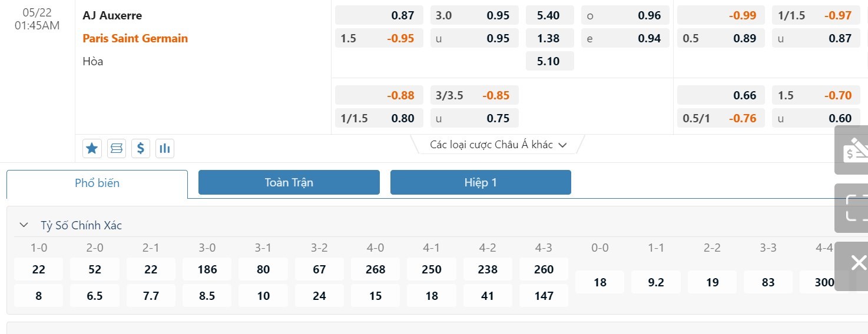Pick the 5.10 draw odds

(549, 61)
